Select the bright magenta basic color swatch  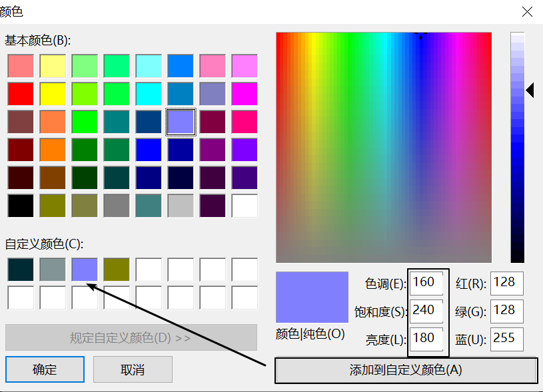(x=245, y=94)
